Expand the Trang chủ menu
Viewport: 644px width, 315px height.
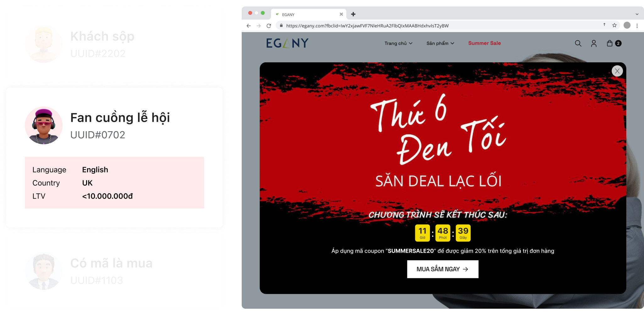coord(398,43)
